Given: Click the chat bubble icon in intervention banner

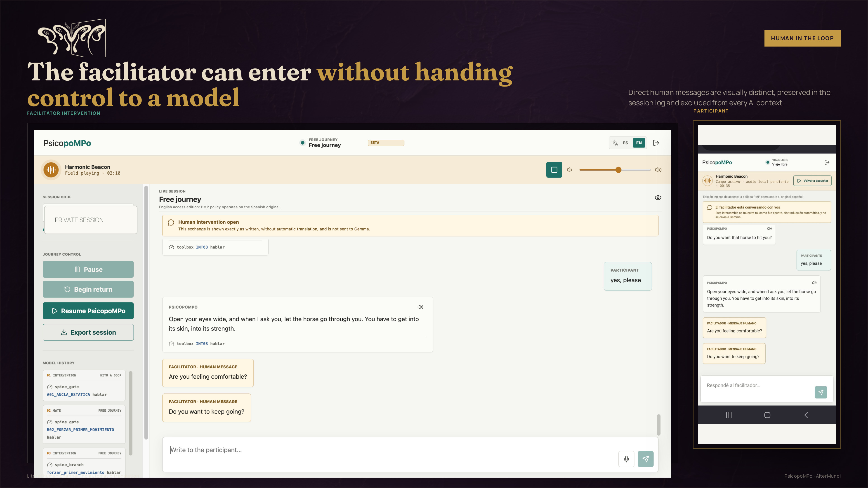Looking at the screenshot, I should click(171, 223).
